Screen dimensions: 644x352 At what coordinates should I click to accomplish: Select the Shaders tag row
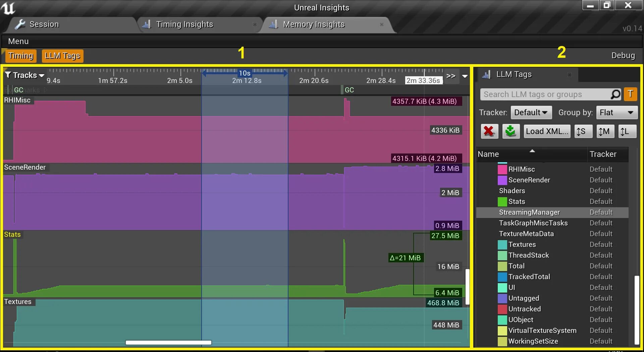click(552, 191)
